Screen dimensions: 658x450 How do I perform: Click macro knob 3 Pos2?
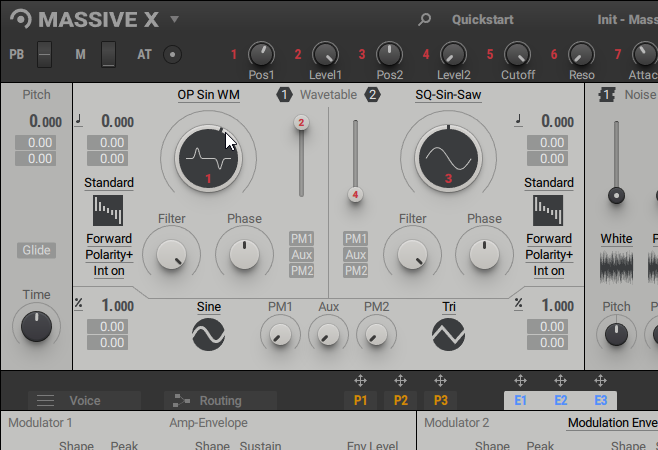click(x=389, y=55)
